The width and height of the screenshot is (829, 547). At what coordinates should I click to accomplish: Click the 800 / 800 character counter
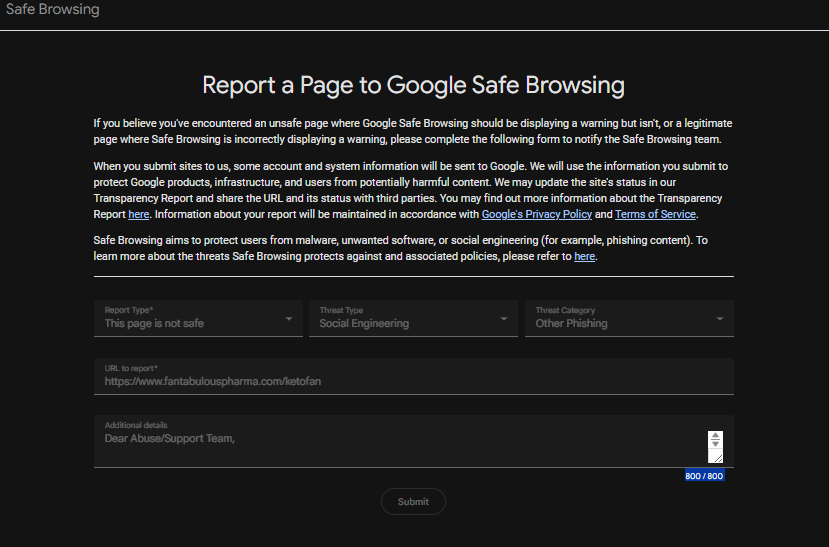point(704,476)
